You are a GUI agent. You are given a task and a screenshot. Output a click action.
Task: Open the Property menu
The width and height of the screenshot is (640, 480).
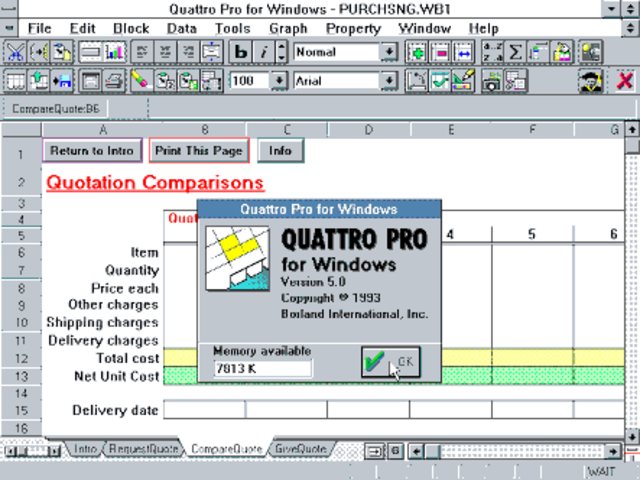(353, 29)
